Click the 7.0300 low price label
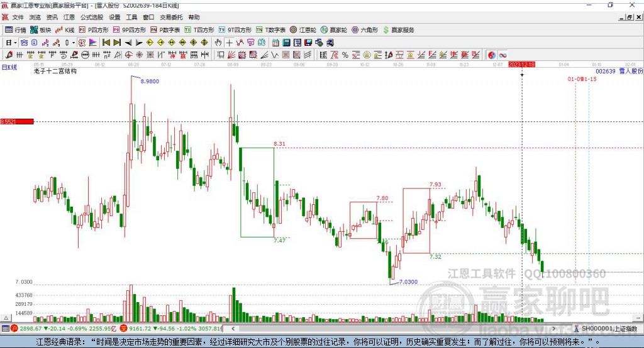The width and height of the screenshot is (644, 348). 408,282
